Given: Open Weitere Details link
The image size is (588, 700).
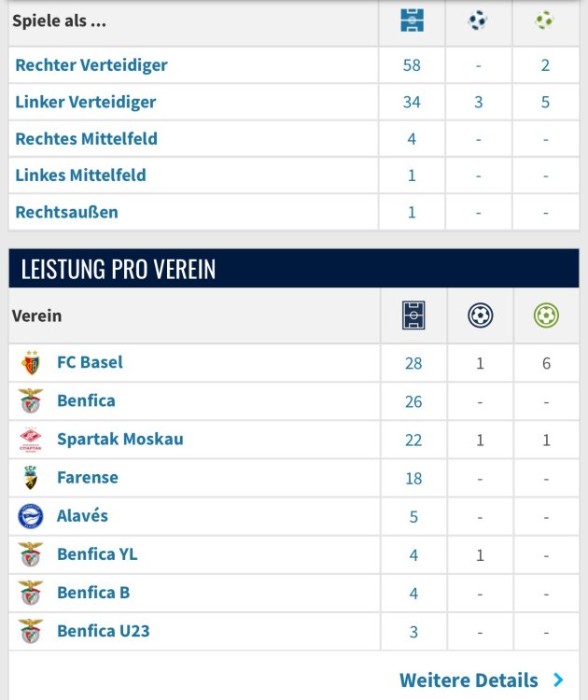Looking at the screenshot, I should pyautogui.click(x=469, y=680).
